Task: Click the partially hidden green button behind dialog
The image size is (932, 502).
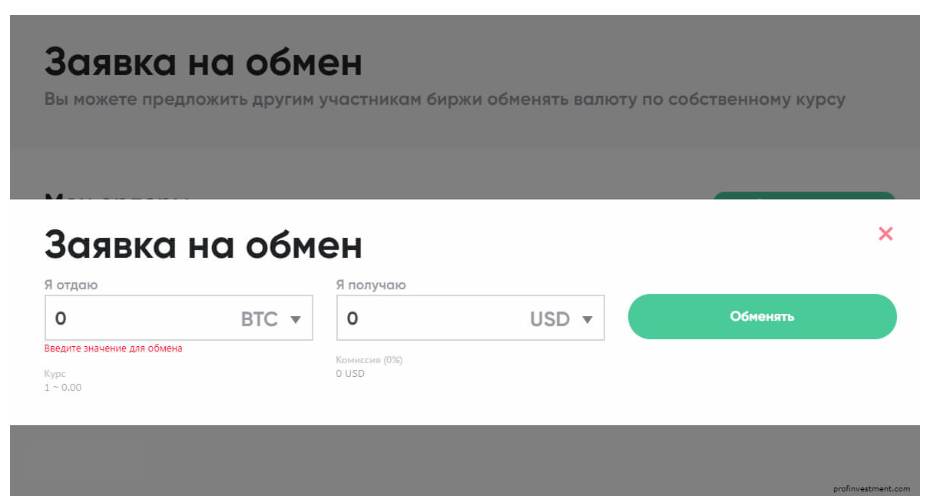Action: click(x=803, y=196)
